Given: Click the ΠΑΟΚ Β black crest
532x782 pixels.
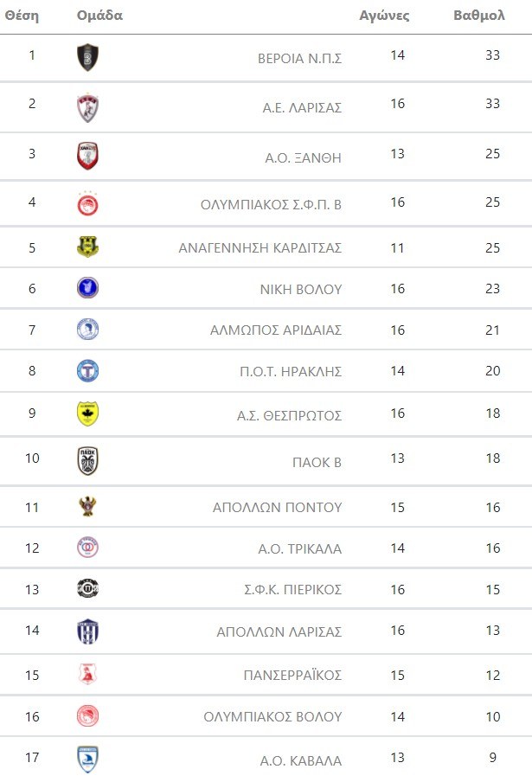Looking at the screenshot, I should coord(87,461).
